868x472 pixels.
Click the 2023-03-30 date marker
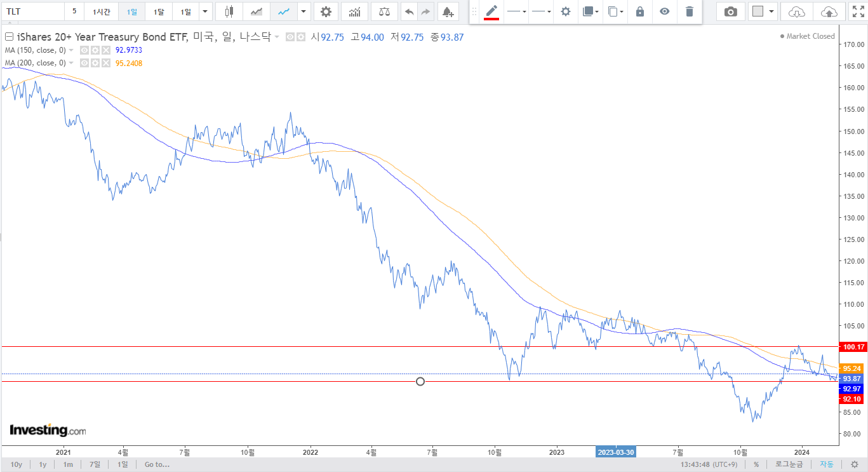click(615, 452)
